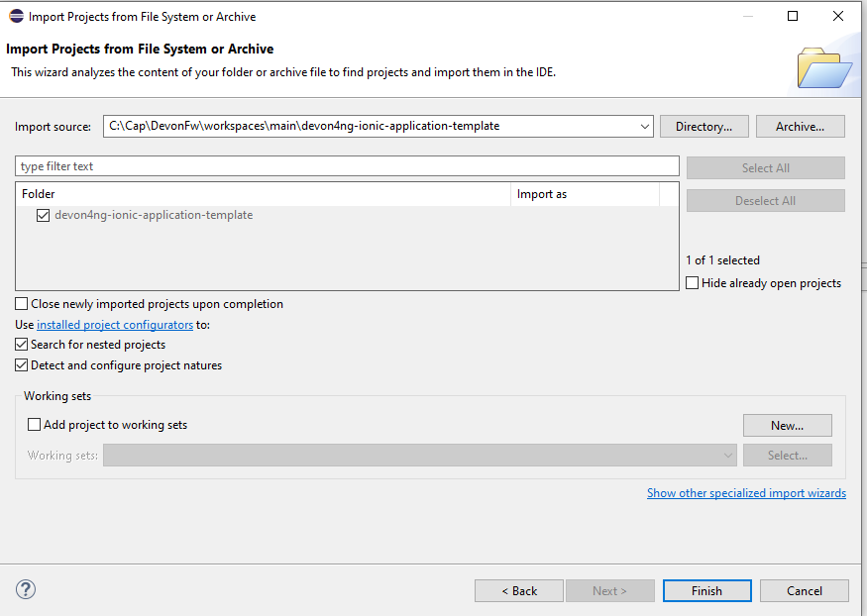Expand the Import source dropdown arrow

(644, 127)
